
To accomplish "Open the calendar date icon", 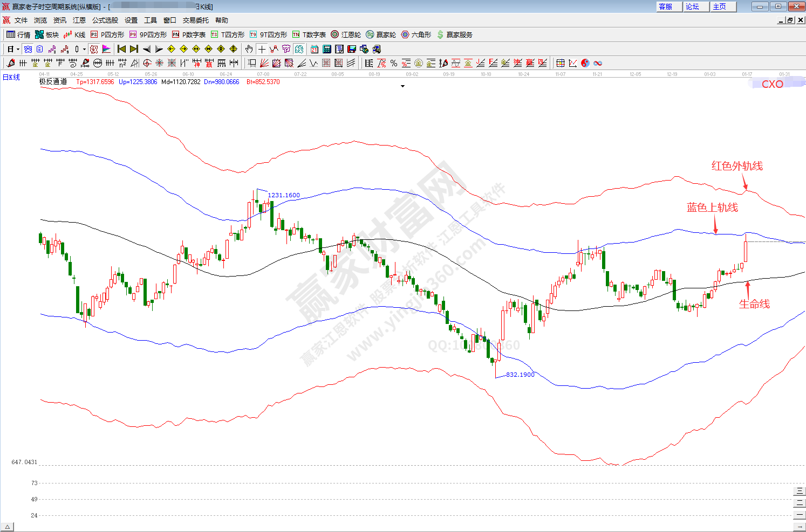I will pyautogui.click(x=314, y=49).
